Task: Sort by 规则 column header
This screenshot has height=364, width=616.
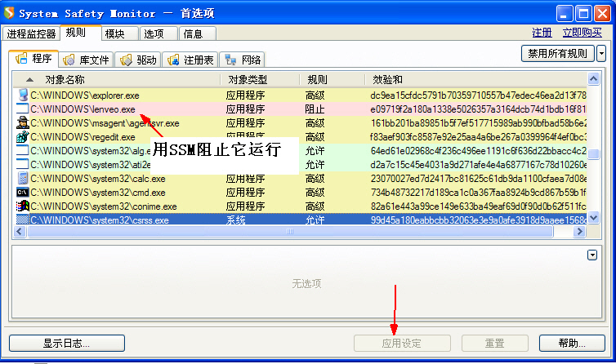Action: pyautogui.click(x=332, y=80)
